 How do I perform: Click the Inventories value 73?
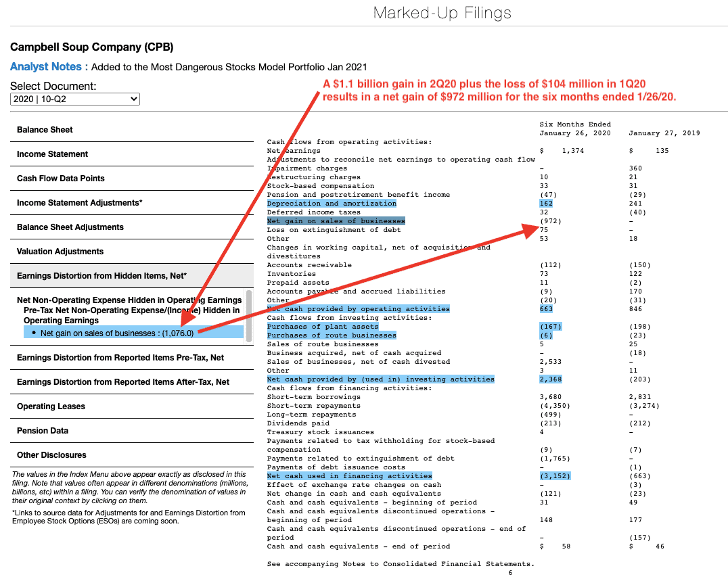(x=544, y=274)
